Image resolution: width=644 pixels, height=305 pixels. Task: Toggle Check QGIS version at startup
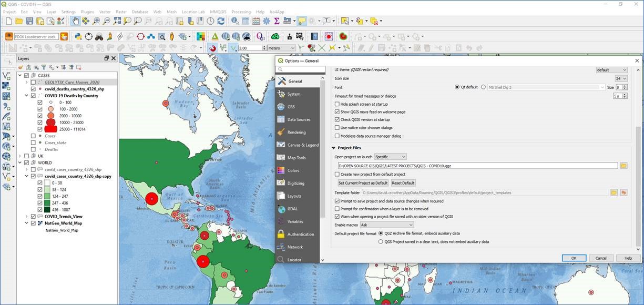337,120
